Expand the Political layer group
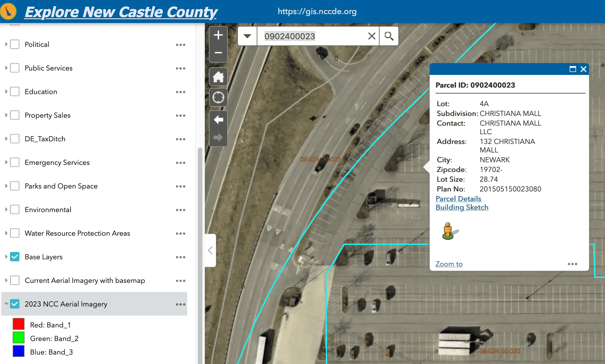 pos(6,44)
